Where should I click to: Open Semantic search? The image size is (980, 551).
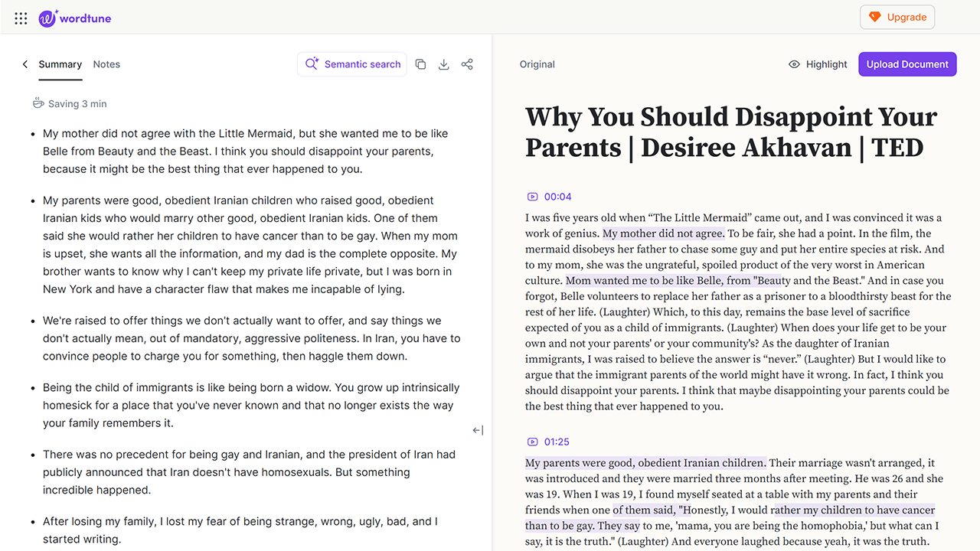tap(352, 64)
